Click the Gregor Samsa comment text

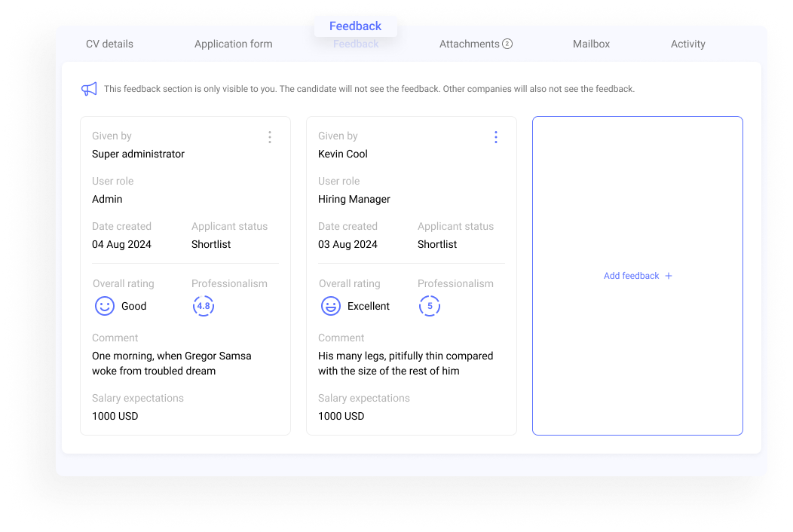pos(172,363)
